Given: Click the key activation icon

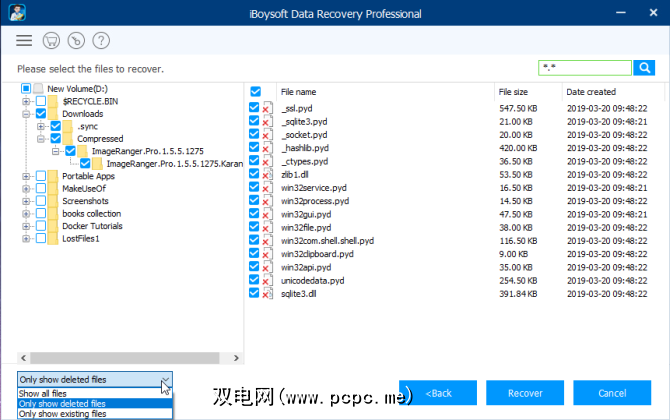Looking at the screenshot, I should click(76, 41).
